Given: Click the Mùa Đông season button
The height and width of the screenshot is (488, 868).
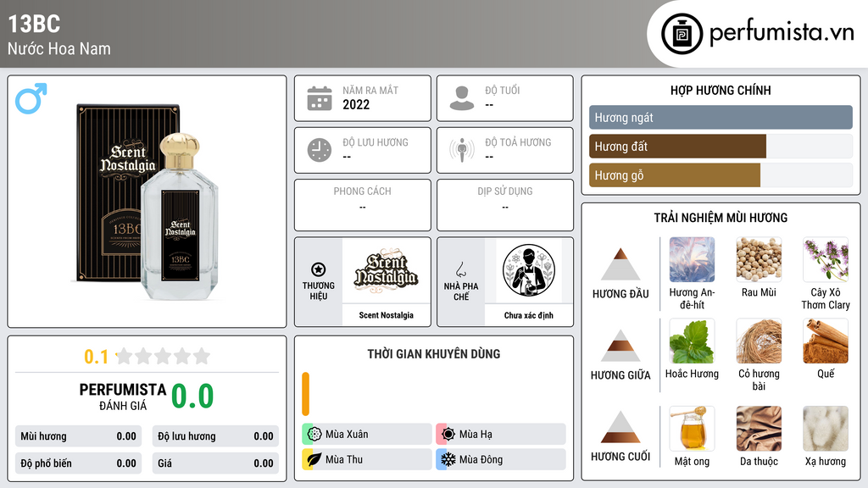Looking at the screenshot, I should pyautogui.click(x=501, y=459).
